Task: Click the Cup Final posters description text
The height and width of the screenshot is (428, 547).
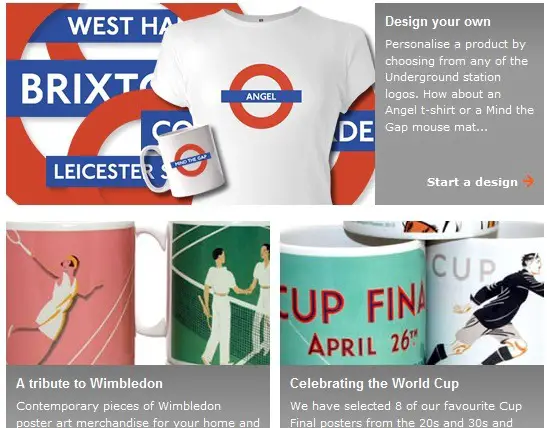Action: [x=406, y=414]
